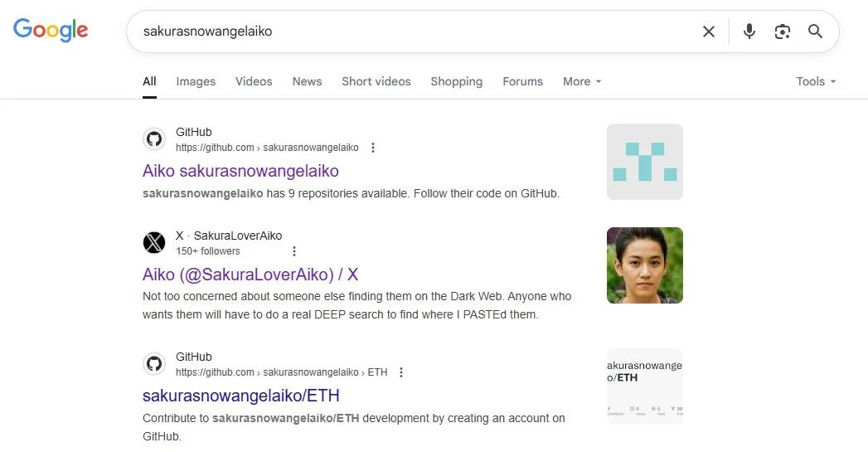Open options menu for the X result
This screenshot has height=452, width=868.
[294, 251]
